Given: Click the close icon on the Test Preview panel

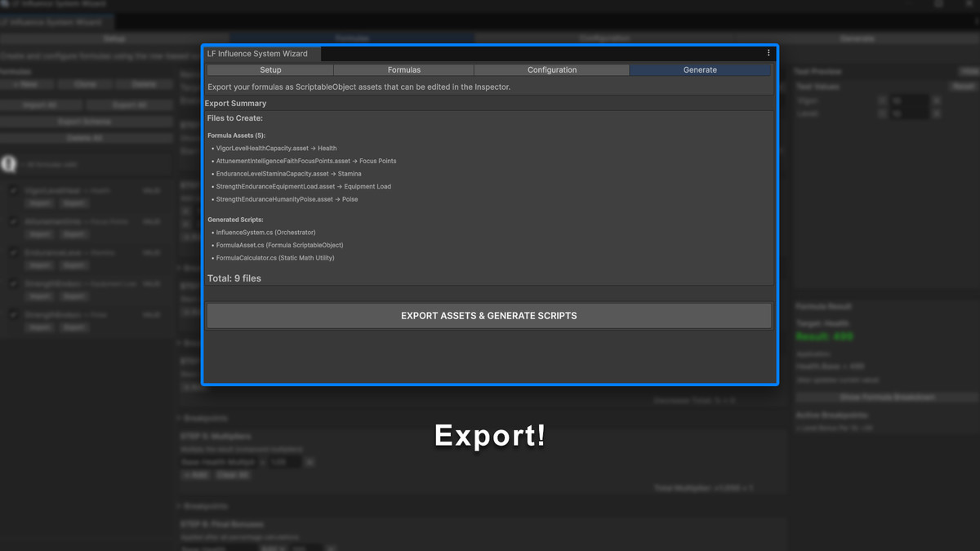Looking at the screenshot, I should pos(969,71).
